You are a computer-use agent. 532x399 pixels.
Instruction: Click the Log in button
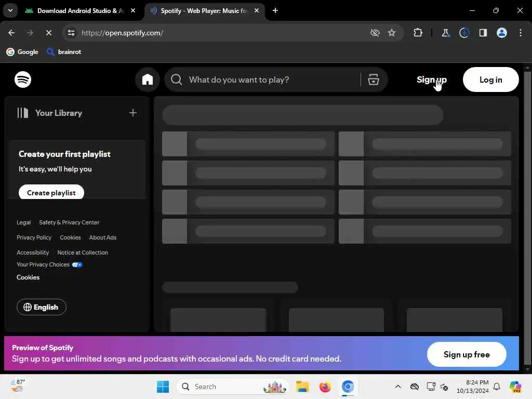[490, 79]
